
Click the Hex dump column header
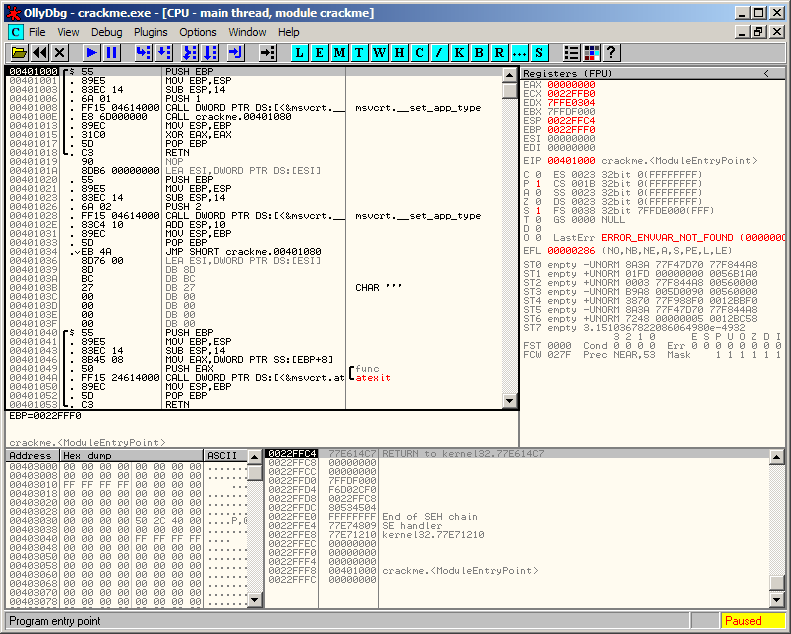(131, 455)
